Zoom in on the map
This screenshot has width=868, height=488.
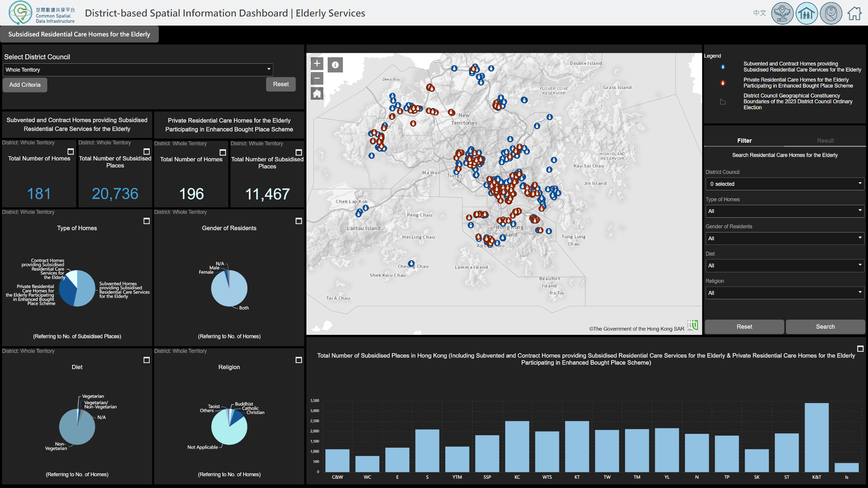[x=317, y=64]
